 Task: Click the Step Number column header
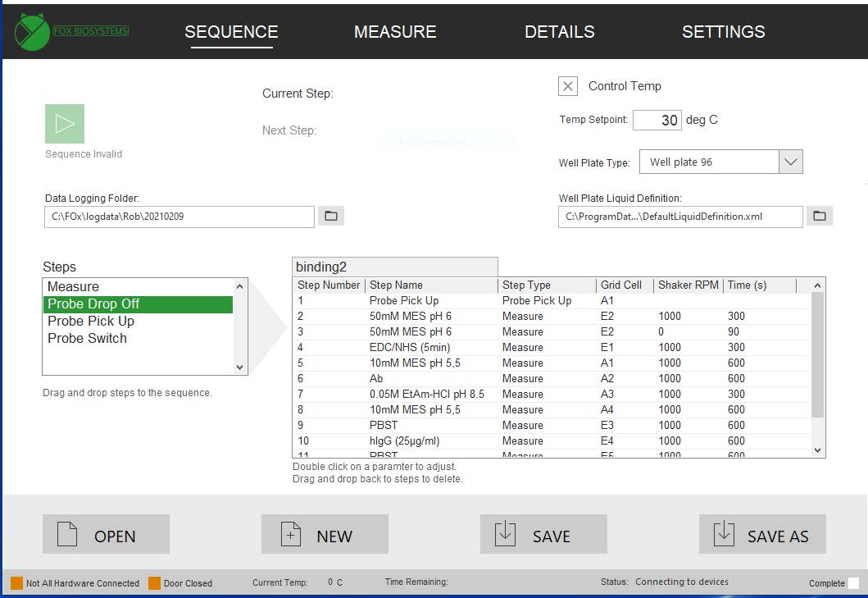(x=329, y=285)
